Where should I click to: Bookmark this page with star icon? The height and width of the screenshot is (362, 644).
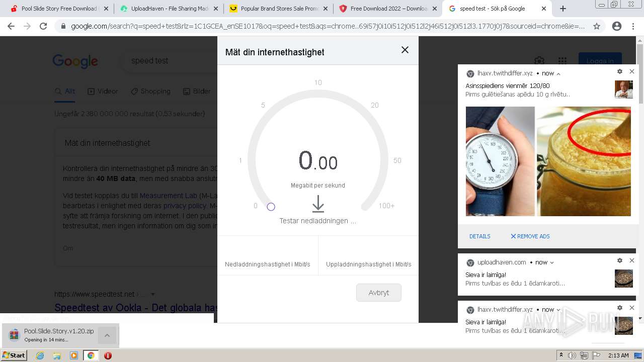[597, 26]
